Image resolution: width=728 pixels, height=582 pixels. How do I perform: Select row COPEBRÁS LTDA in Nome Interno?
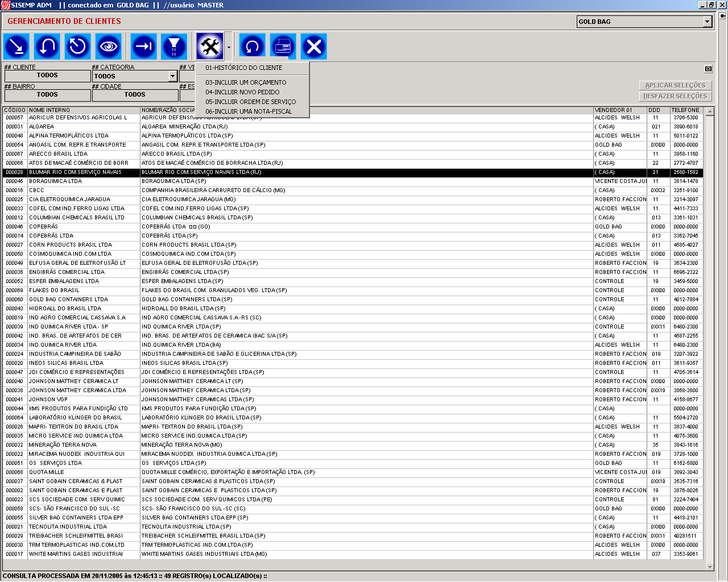[84, 236]
